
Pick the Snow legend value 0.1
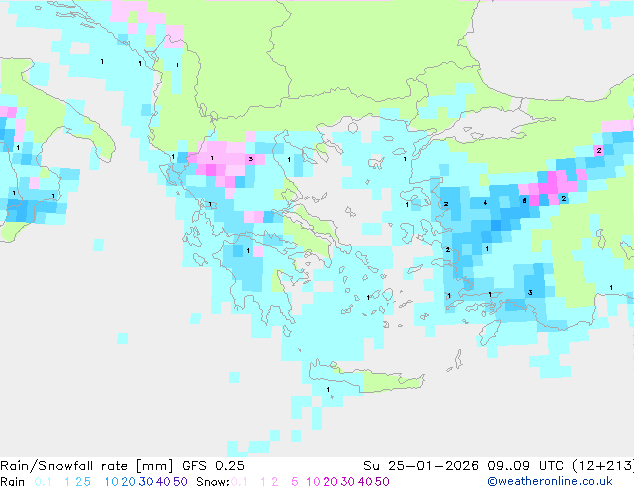(239, 482)
